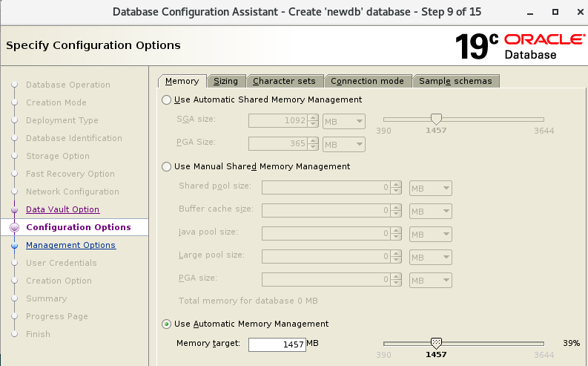588x366 pixels.
Task: Click the Buffer cache size input field
Action: tap(326, 211)
